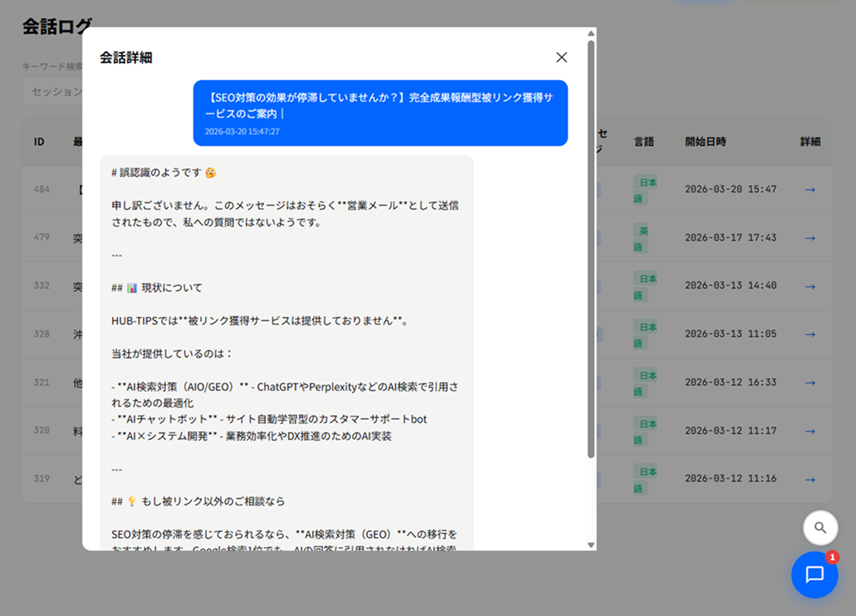Click the heading ## 現状について
This screenshot has height=616, width=856.
tap(157, 288)
